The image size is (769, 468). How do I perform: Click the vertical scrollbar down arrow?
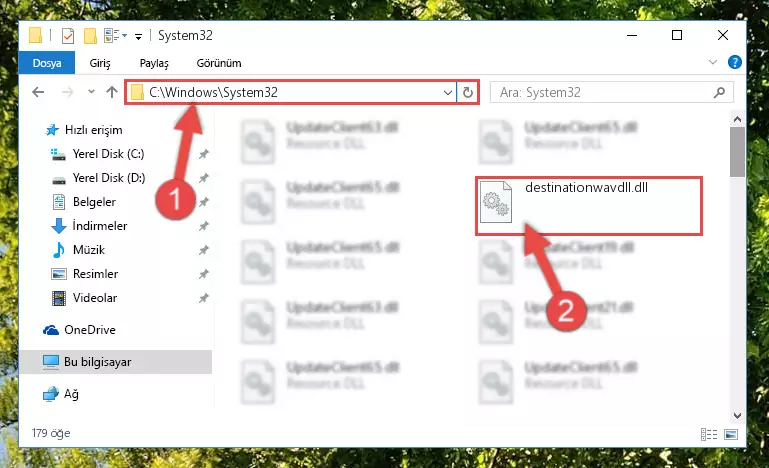point(737,416)
